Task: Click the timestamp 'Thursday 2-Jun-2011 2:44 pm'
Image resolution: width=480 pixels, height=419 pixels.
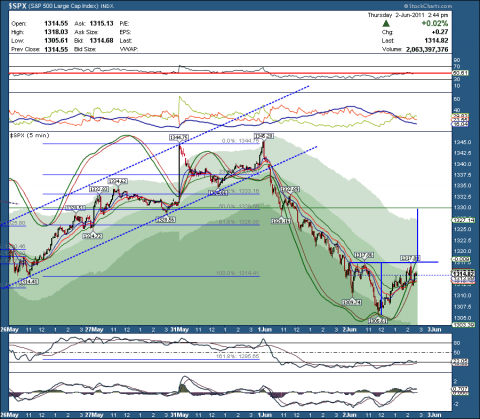Action: (x=408, y=15)
